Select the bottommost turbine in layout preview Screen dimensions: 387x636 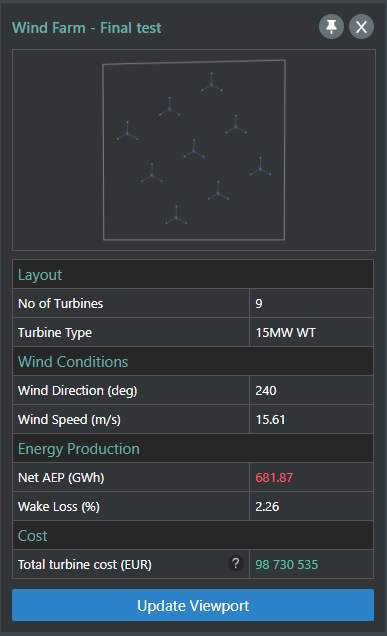pos(176,218)
